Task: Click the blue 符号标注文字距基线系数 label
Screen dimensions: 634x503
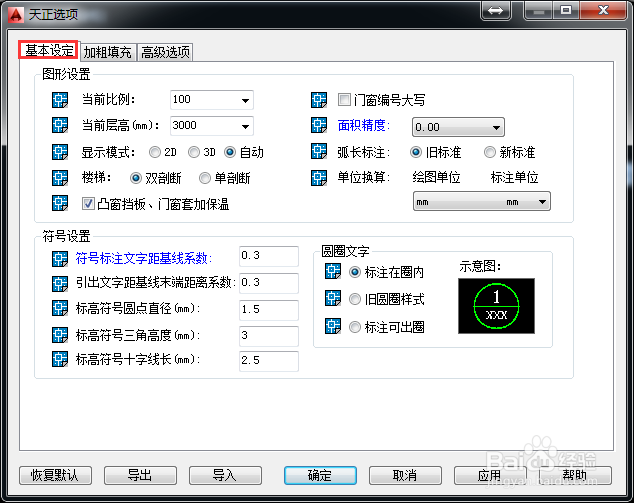Action: 144,259
